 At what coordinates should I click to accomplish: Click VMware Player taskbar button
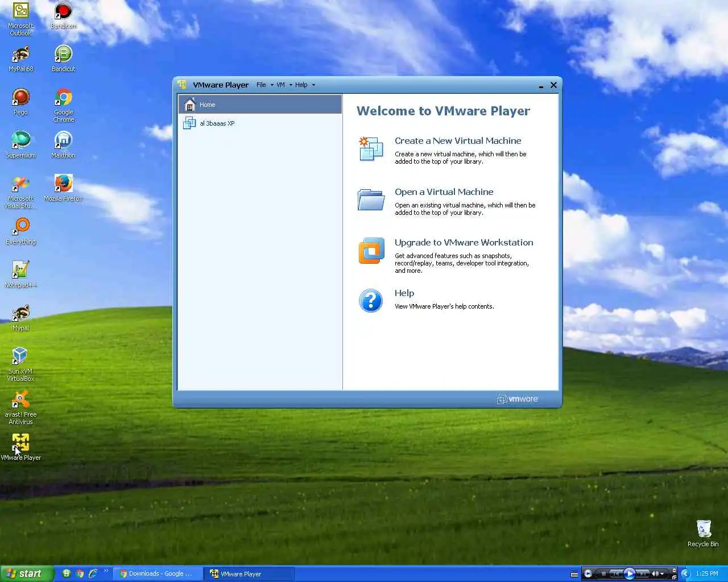click(250, 573)
